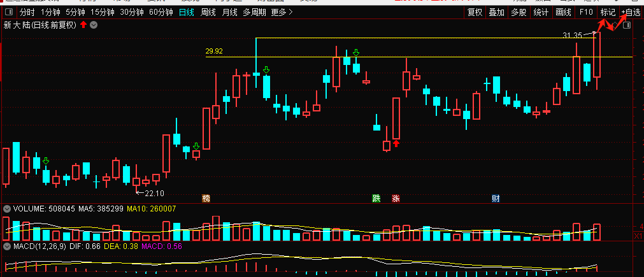Open the 多周期 multi-period view
This screenshot has width=644, height=277.
254,12
